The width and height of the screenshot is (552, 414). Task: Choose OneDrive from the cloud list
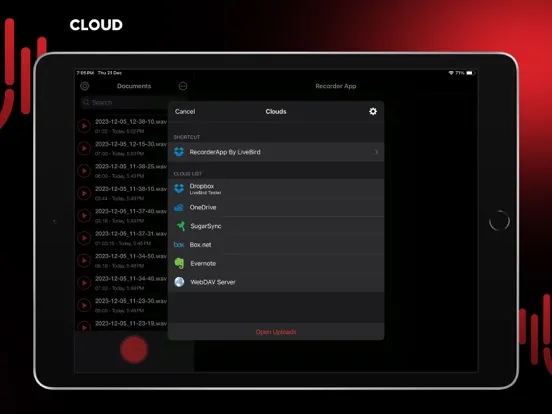point(276,207)
